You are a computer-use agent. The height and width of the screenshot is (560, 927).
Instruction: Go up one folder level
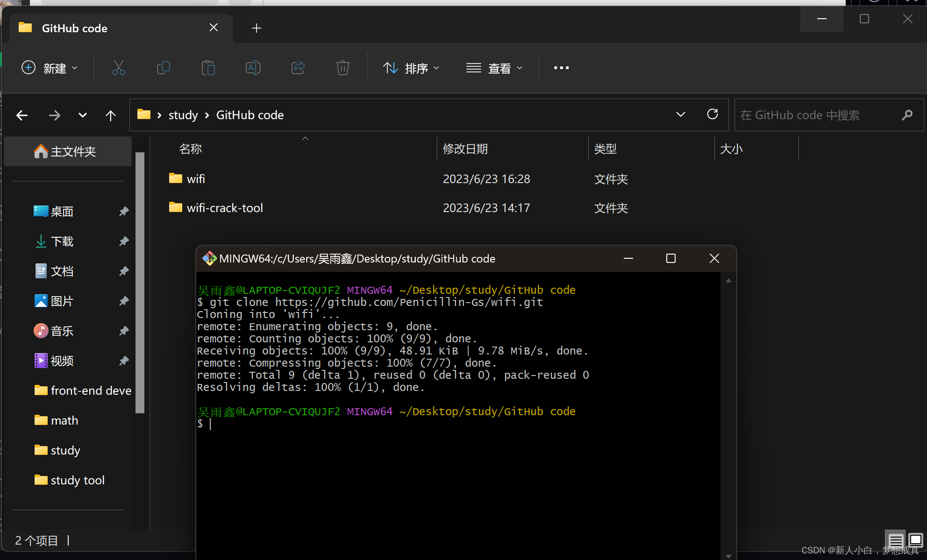coord(111,115)
